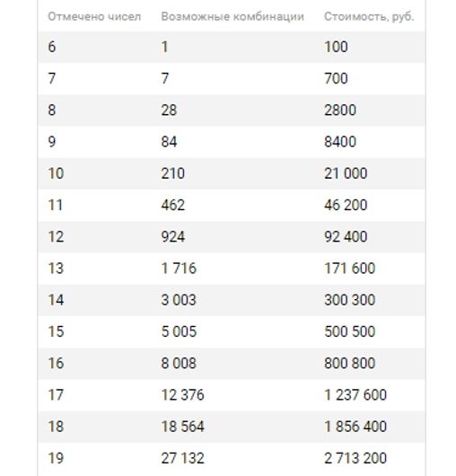Click the cost value 1 237 600
Viewport: 456px width, 476px height.
(x=355, y=395)
